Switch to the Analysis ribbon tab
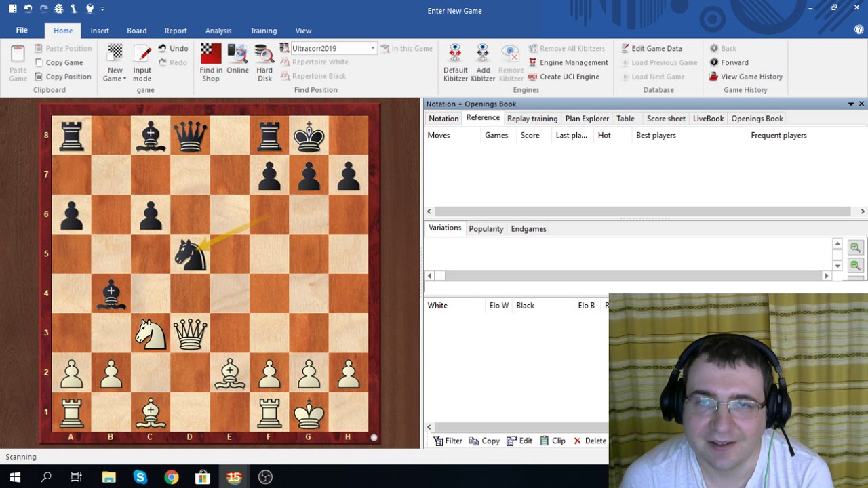Viewport: 868px width, 488px height. pyautogui.click(x=218, y=30)
